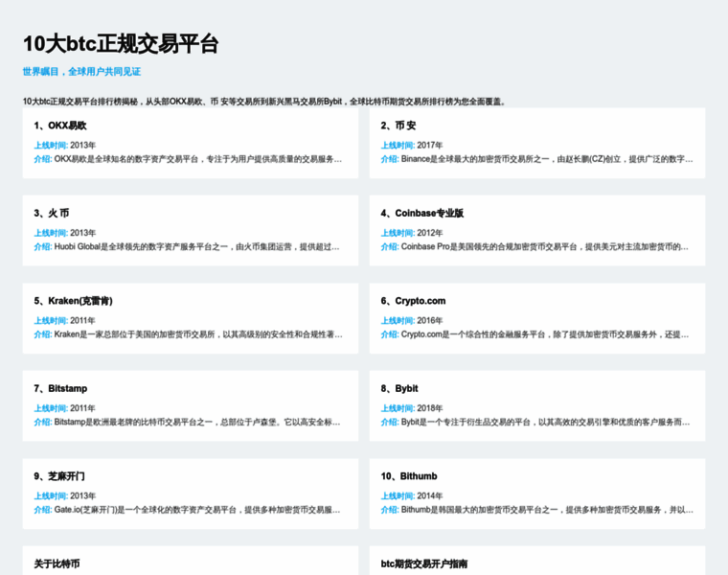Image resolution: width=728 pixels, height=575 pixels.
Task: Click the 关于比特币 section heading
Action: tap(57, 563)
